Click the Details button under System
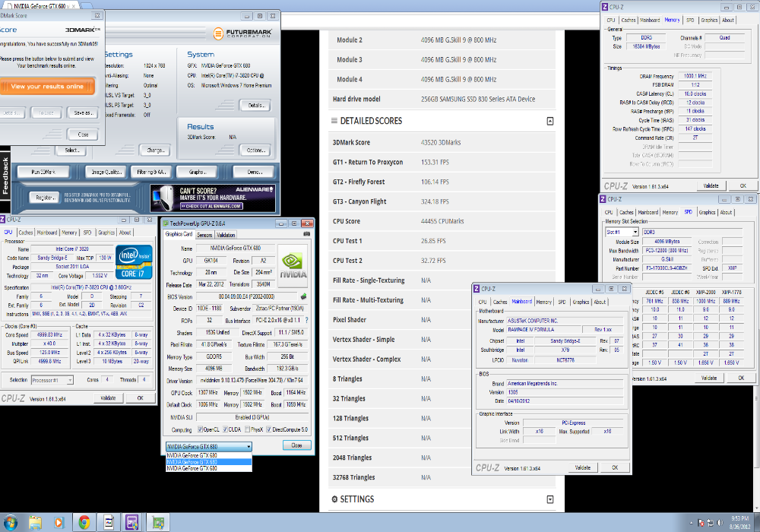Viewport: 760px width, 532px height. 255,105
